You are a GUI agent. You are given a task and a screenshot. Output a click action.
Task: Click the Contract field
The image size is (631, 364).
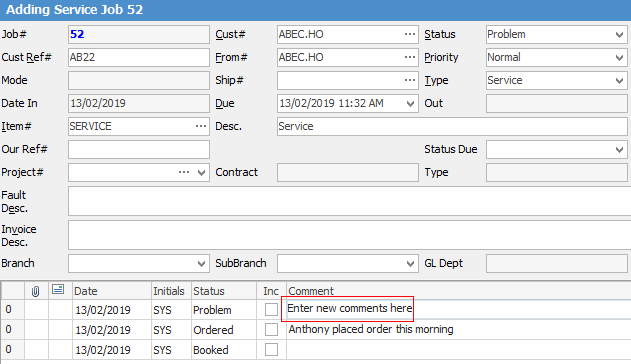348,172
